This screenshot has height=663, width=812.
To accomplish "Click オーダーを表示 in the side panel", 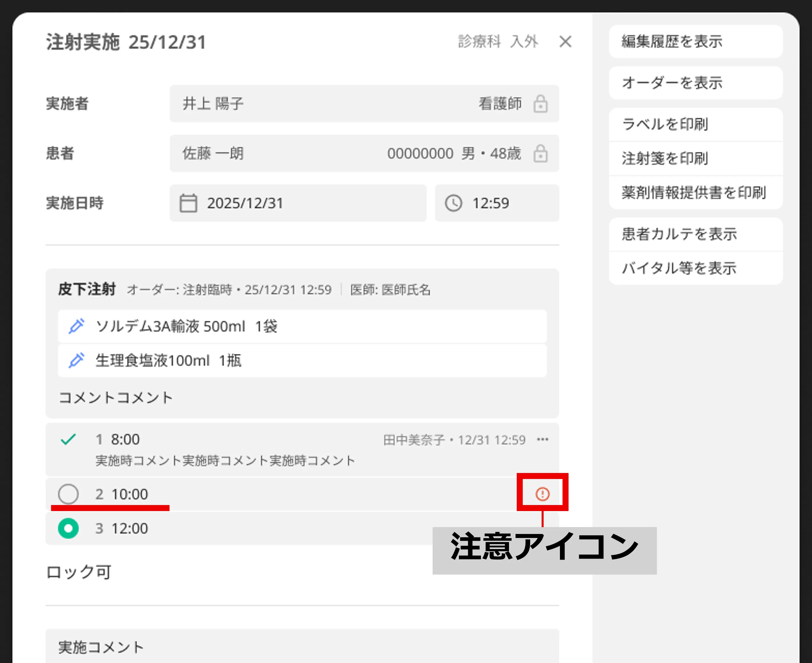I will click(695, 83).
